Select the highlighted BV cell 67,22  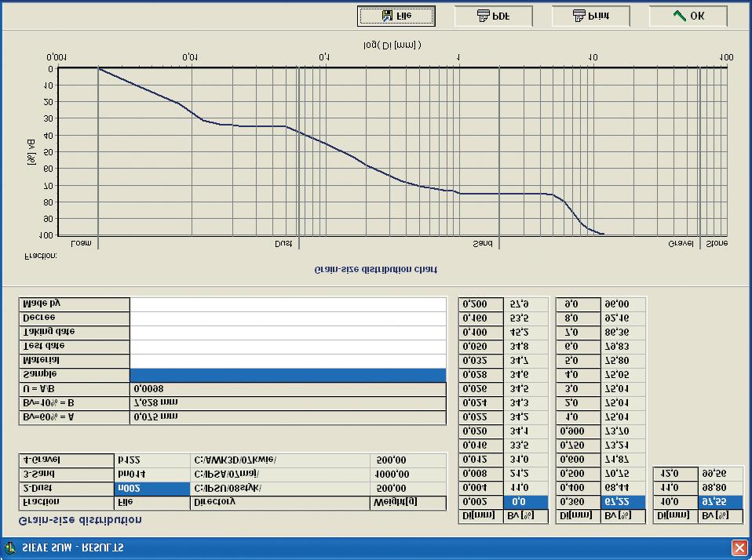[623, 502]
